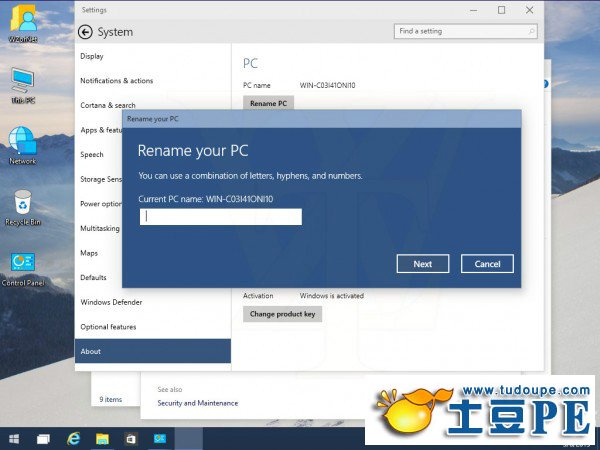Select Storage Sense in the sidebar
Viewport: 600px width, 450px height.
[x=101, y=179]
